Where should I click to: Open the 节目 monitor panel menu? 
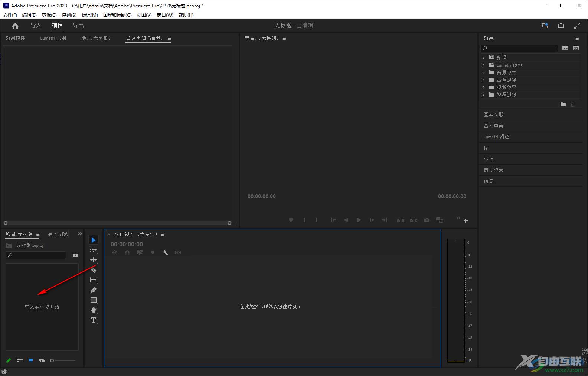click(284, 38)
